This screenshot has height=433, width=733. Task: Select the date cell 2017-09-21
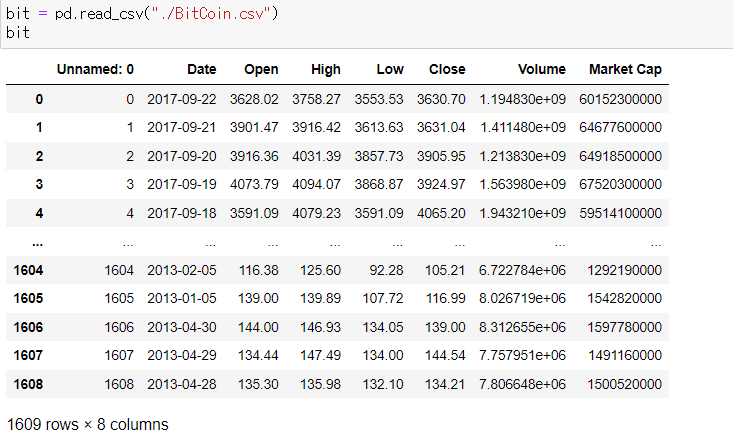(182, 127)
